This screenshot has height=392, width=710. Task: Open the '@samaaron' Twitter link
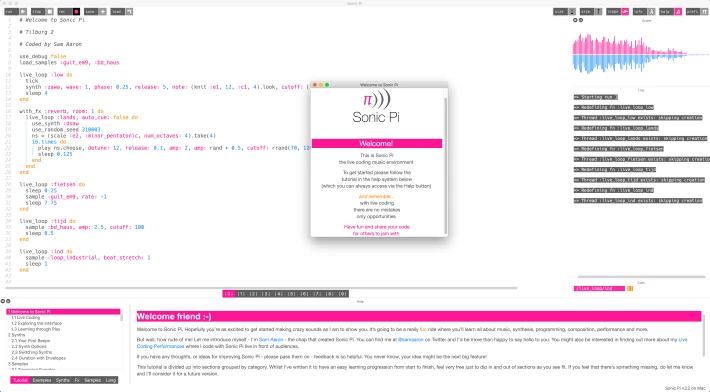pyautogui.click(x=411, y=339)
